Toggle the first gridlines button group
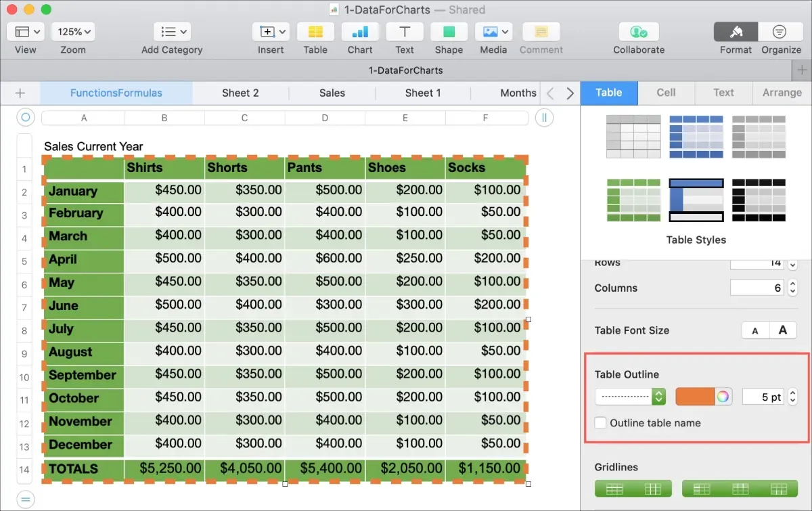 click(x=633, y=489)
